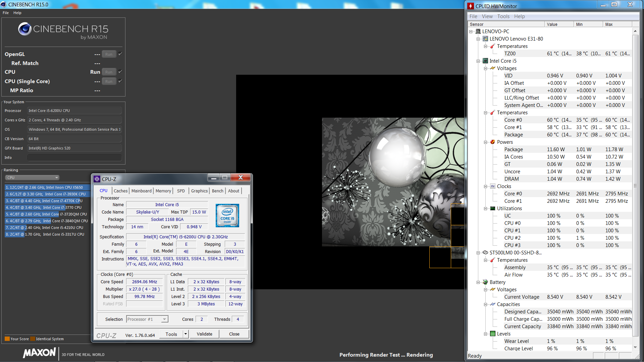Switch to CPU-Z Caches tab
This screenshot has height=362, width=644.
(120, 191)
